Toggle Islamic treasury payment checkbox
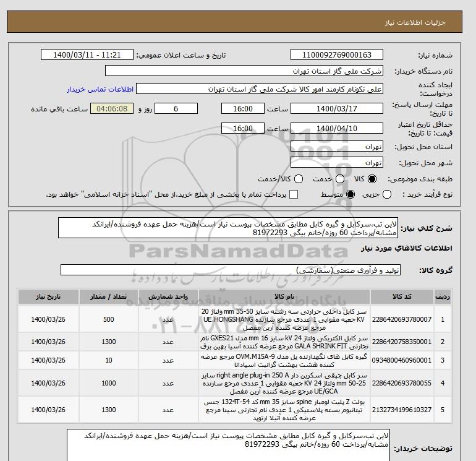The image size is (476, 461). point(294,194)
